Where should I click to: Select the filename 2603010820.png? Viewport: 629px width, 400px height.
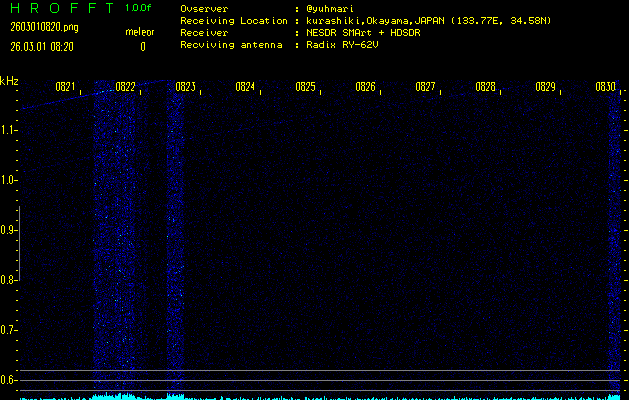pos(45,27)
